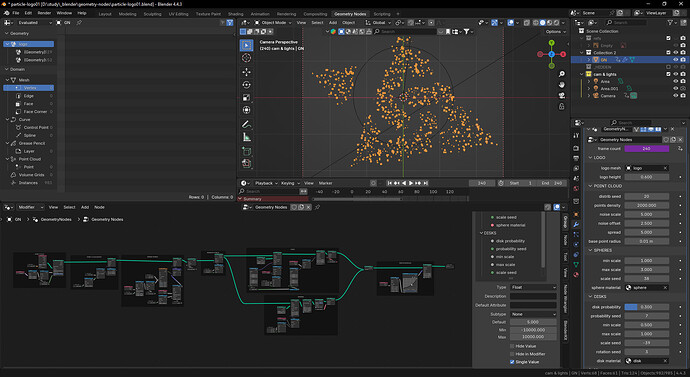690x377 pixels.
Task: Open the Object Mode dropdown
Action: pos(273,22)
